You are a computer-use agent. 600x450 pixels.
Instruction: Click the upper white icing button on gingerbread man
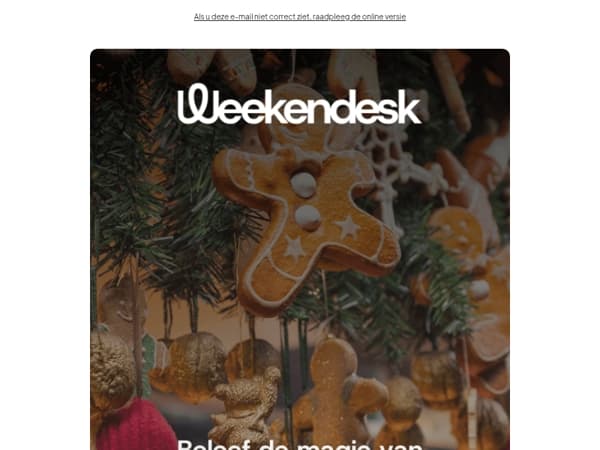pos(303,185)
